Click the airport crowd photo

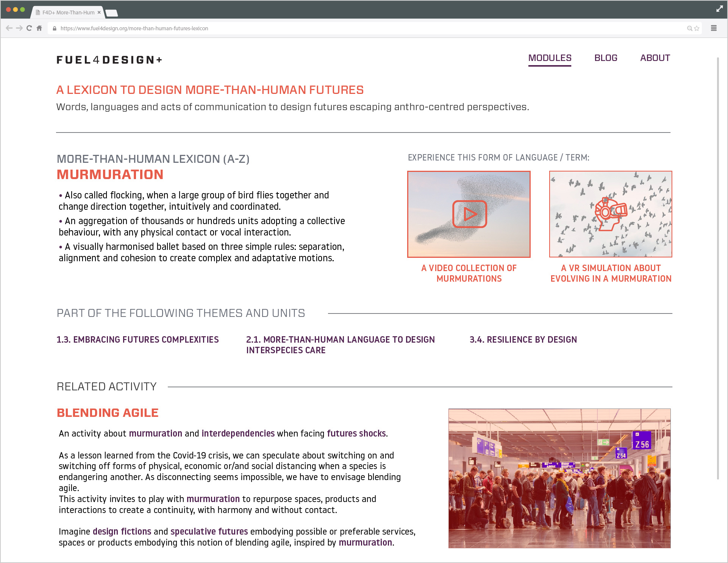(x=559, y=479)
